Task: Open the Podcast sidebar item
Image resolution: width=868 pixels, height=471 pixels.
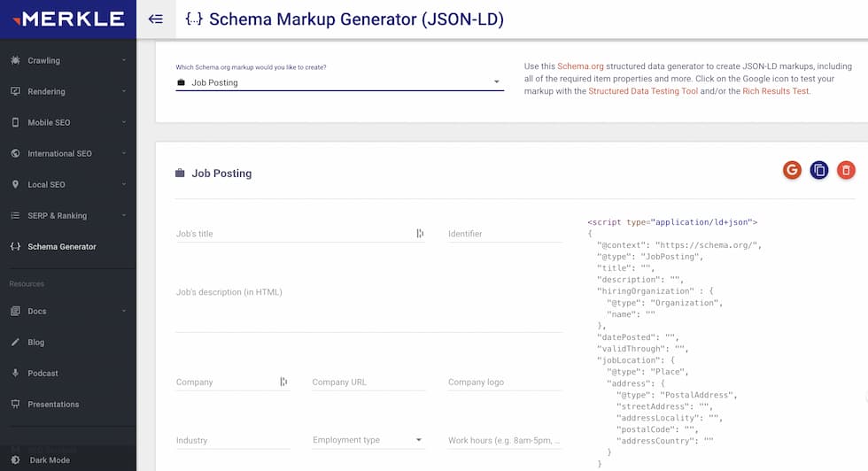Action: click(43, 373)
